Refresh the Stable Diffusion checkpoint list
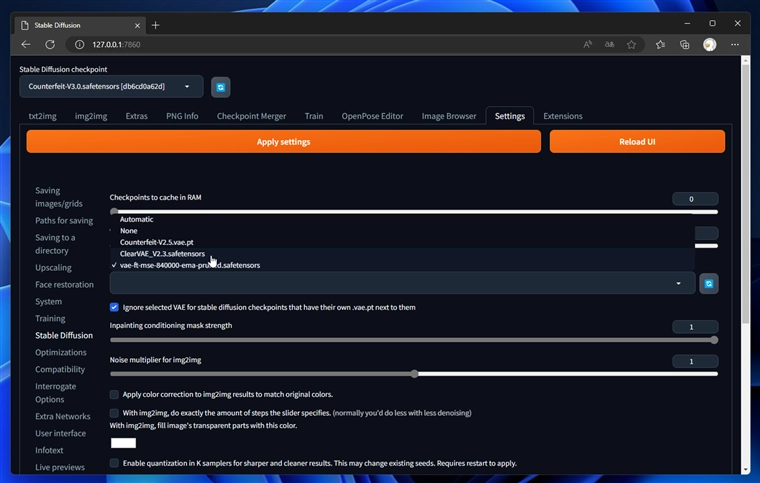Screen dimensions: 760x483 pos(221,87)
